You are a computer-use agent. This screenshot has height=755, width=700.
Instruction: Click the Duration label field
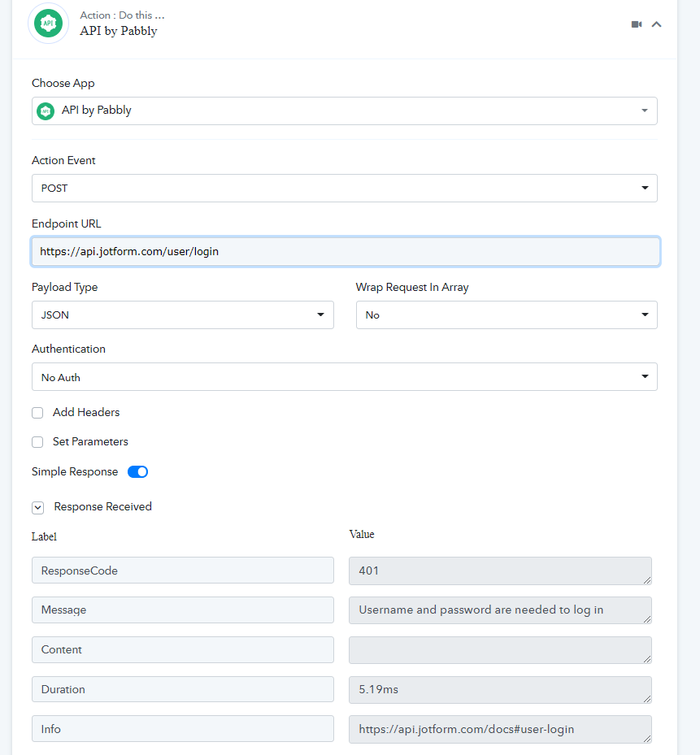point(183,689)
